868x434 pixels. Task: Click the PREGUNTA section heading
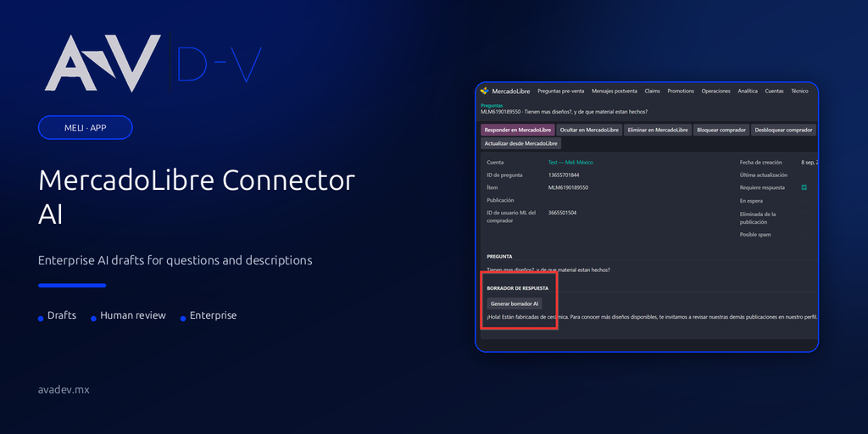[499, 257]
